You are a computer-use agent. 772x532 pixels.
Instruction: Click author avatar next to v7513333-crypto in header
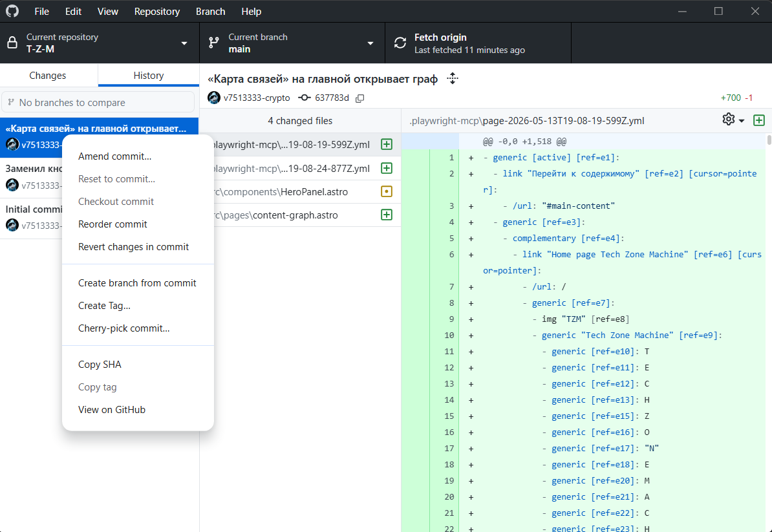pyautogui.click(x=214, y=98)
